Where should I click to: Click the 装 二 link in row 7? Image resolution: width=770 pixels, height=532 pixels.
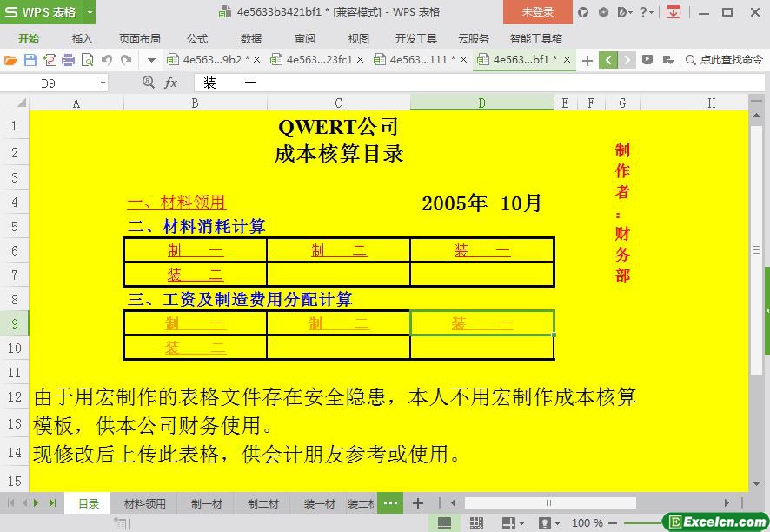point(196,275)
